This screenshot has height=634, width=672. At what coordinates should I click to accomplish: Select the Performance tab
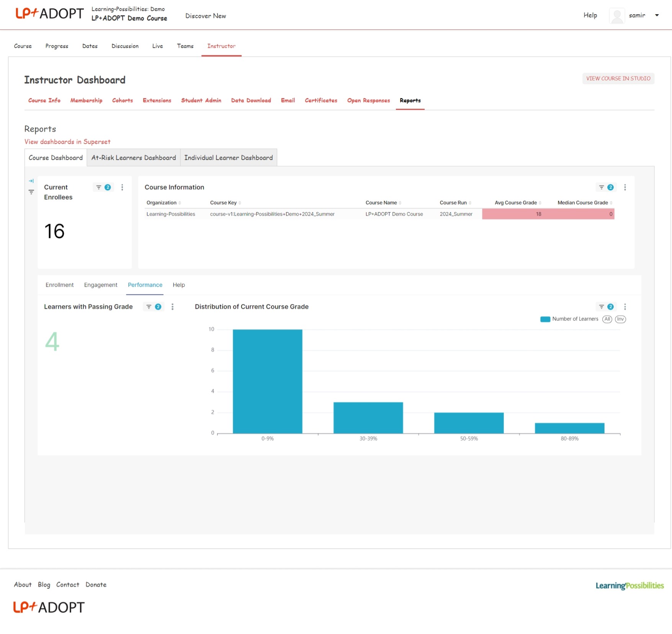point(145,285)
